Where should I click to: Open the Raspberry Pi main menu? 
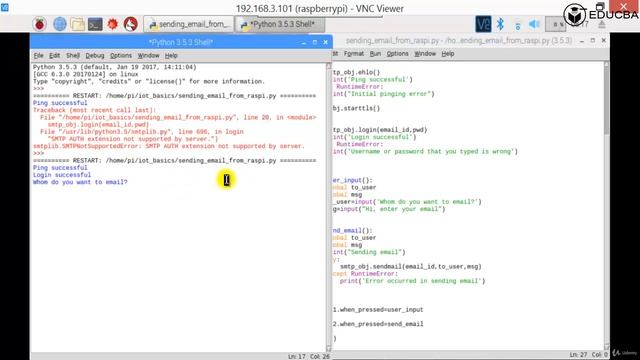point(40,24)
